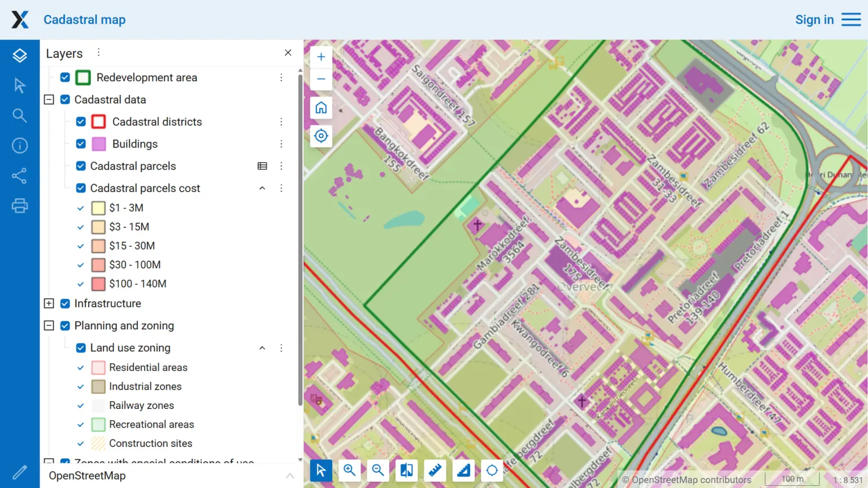Collapse the Cadastral data group
The height and width of the screenshot is (488, 868).
click(x=49, y=99)
